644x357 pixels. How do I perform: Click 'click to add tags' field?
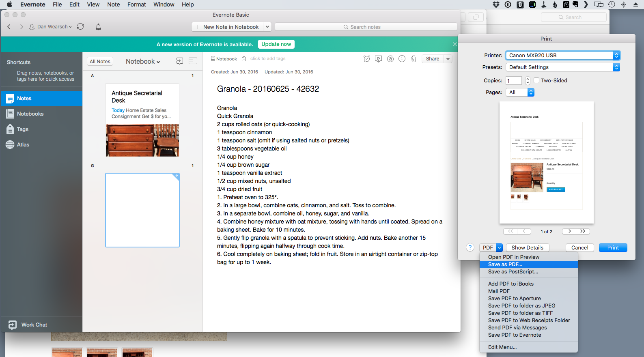(x=268, y=59)
